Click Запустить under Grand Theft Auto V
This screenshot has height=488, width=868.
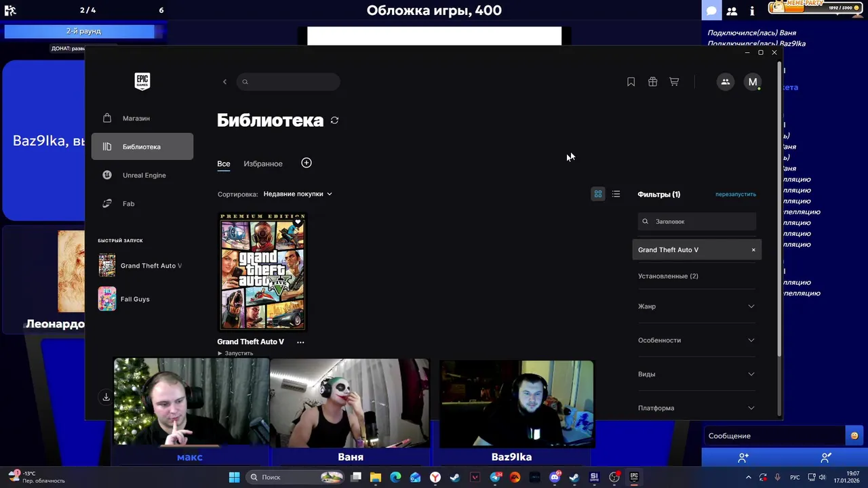[x=235, y=353]
